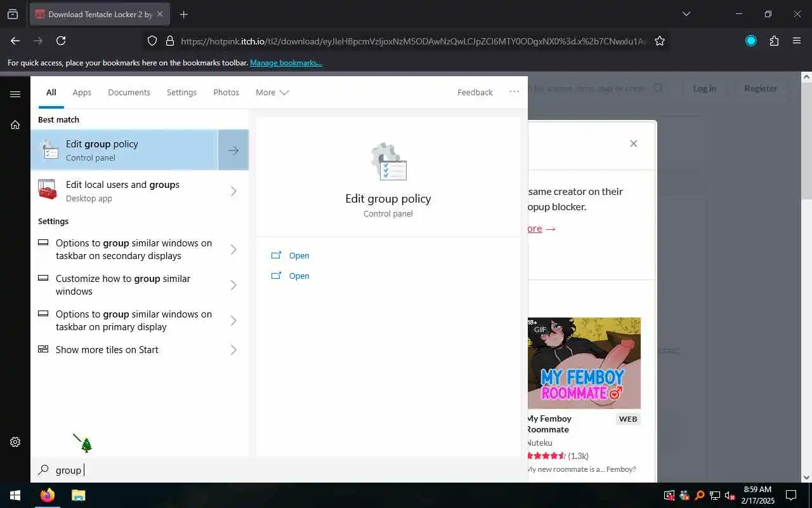The width and height of the screenshot is (812, 508).
Task: Click the Register button on itch.io
Action: coord(761,88)
